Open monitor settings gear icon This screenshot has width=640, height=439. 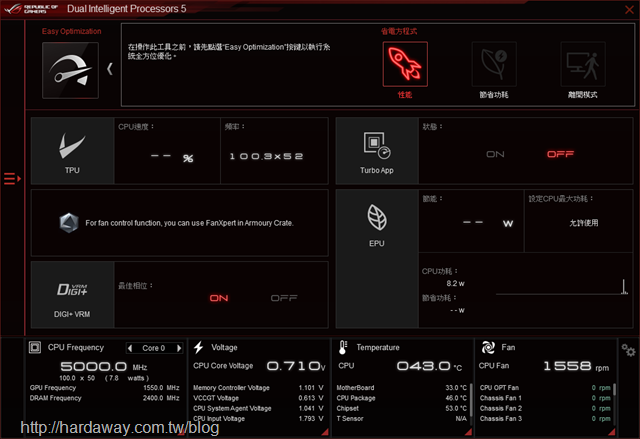point(628,350)
